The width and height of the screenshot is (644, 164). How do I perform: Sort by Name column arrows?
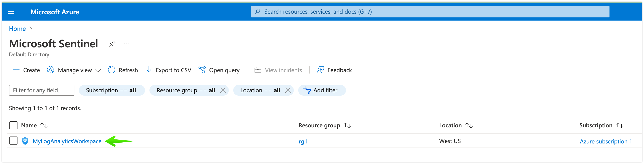click(44, 125)
